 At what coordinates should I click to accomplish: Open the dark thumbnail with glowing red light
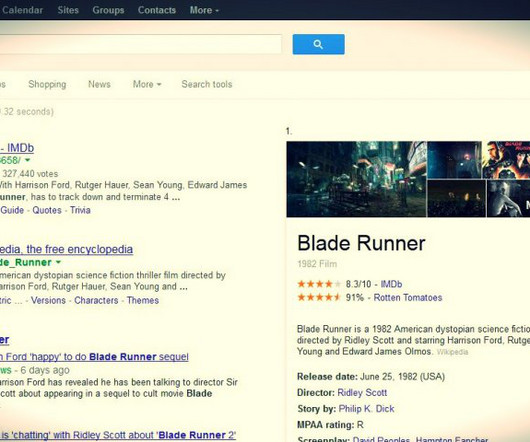pyautogui.click(x=454, y=160)
